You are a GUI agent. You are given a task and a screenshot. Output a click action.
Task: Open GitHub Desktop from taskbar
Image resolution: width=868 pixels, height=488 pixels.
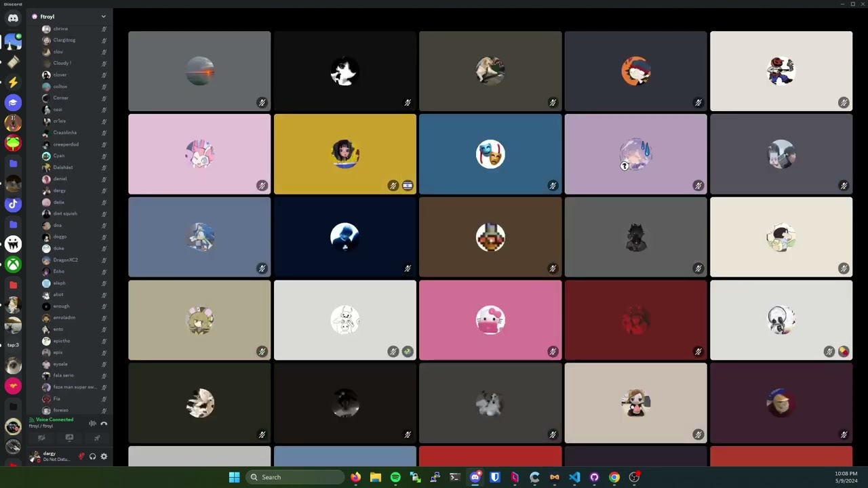(x=594, y=477)
